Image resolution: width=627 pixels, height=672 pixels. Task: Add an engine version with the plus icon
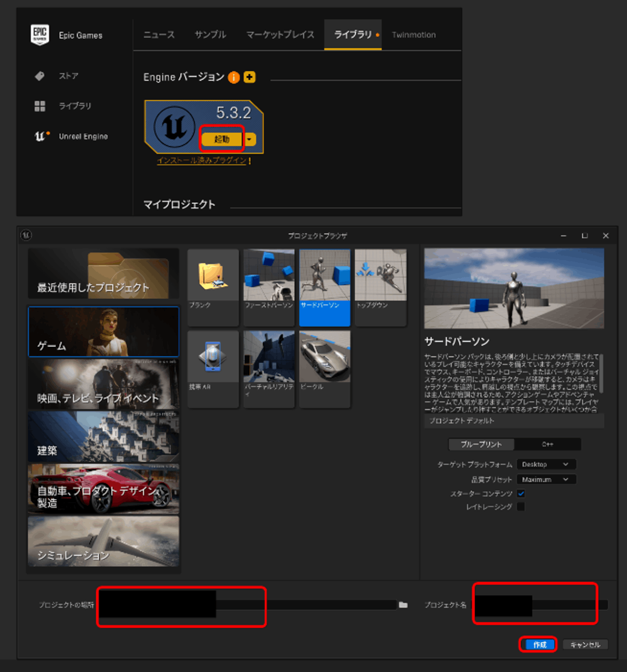tap(249, 77)
